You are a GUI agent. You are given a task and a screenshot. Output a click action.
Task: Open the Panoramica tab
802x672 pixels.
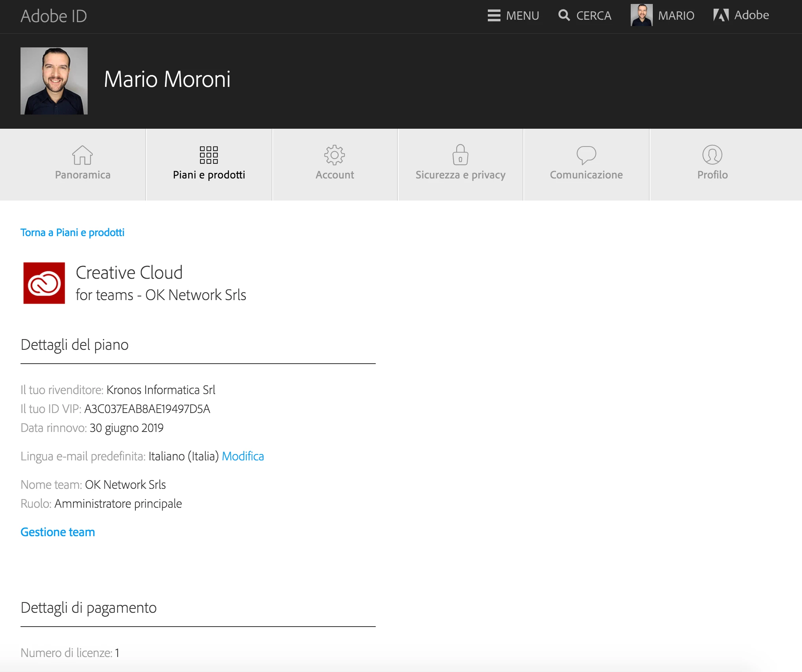[x=73, y=165]
